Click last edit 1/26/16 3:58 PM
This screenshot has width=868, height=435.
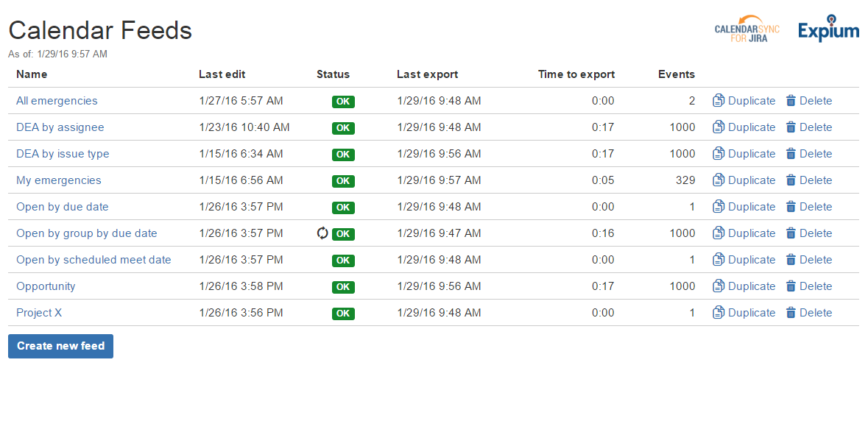tap(241, 286)
